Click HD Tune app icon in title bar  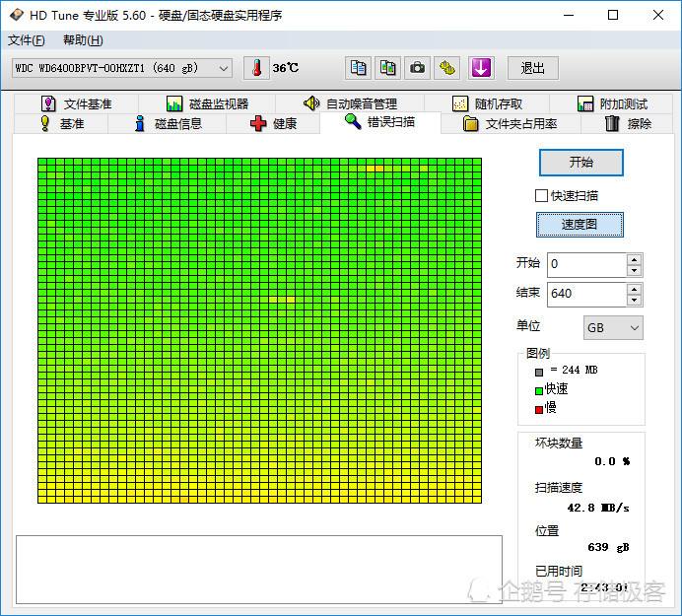pos(17,15)
